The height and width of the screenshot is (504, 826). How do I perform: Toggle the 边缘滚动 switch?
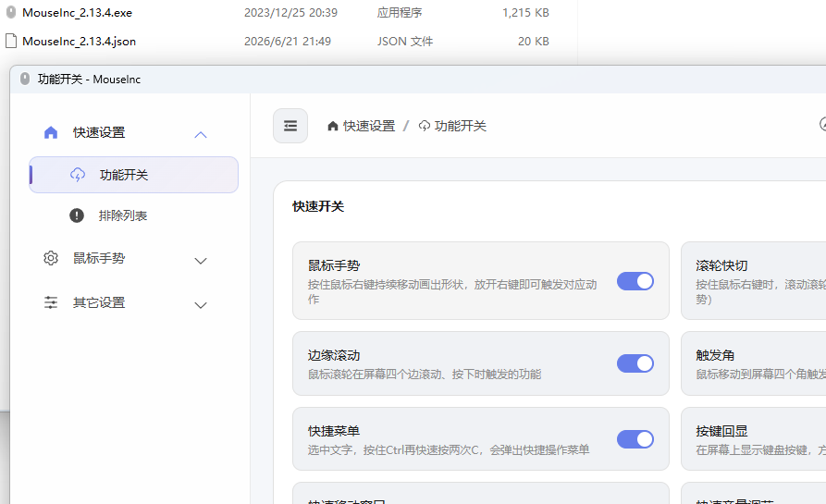coord(635,363)
